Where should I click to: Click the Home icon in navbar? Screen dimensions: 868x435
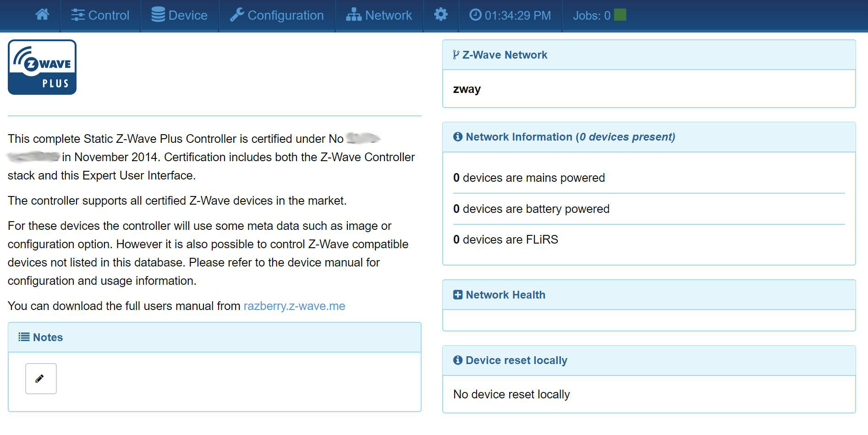pos(42,15)
